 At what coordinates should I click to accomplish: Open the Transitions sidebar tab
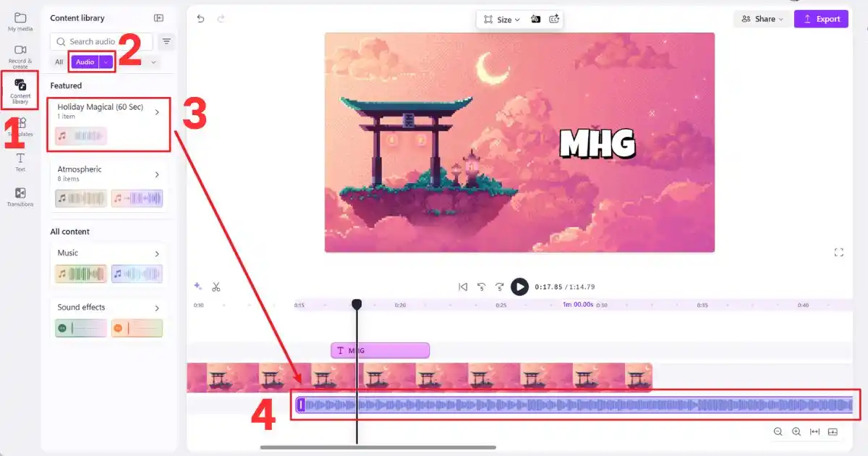point(20,197)
